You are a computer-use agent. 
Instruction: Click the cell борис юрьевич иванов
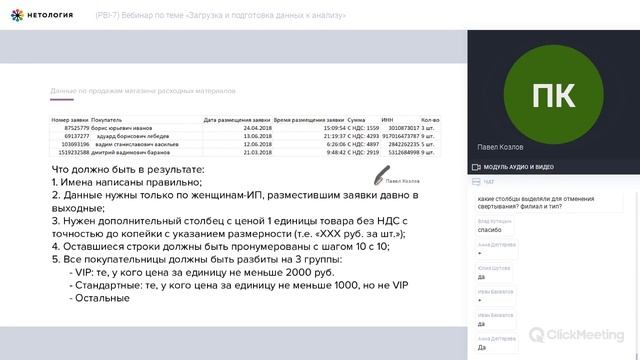(122, 128)
